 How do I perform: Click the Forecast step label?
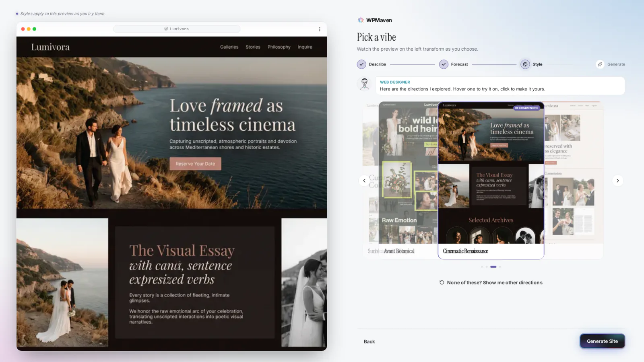(459, 64)
